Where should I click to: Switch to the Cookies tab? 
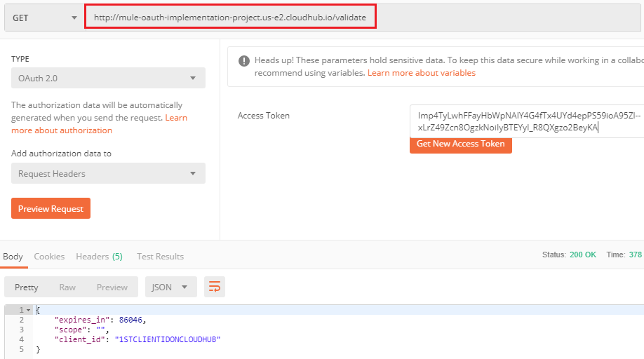tap(49, 257)
